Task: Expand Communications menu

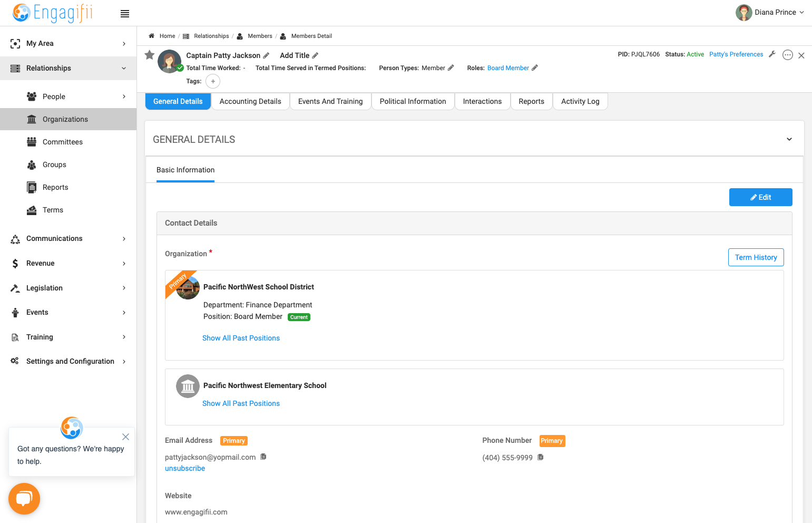Action: click(x=69, y=238)
